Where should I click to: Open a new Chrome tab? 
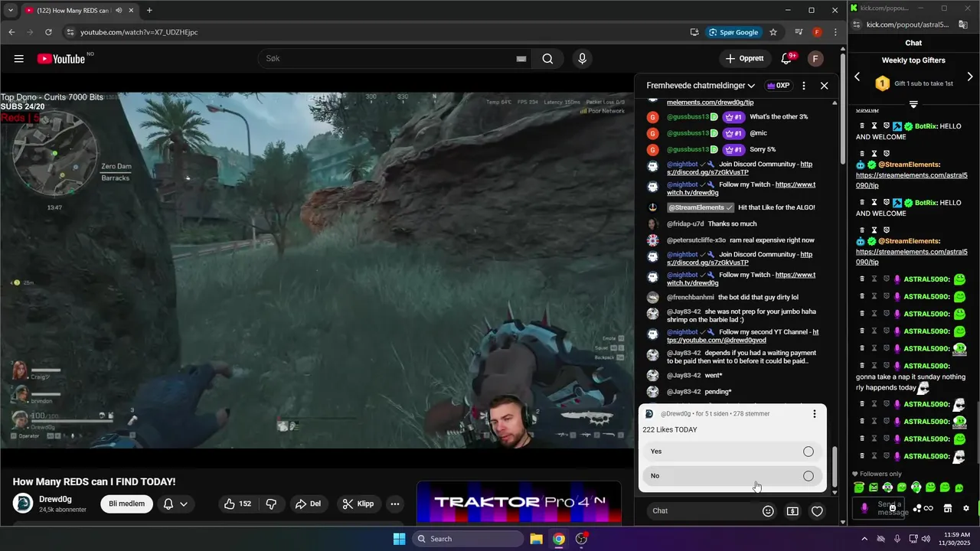click(x=149, y=11)
